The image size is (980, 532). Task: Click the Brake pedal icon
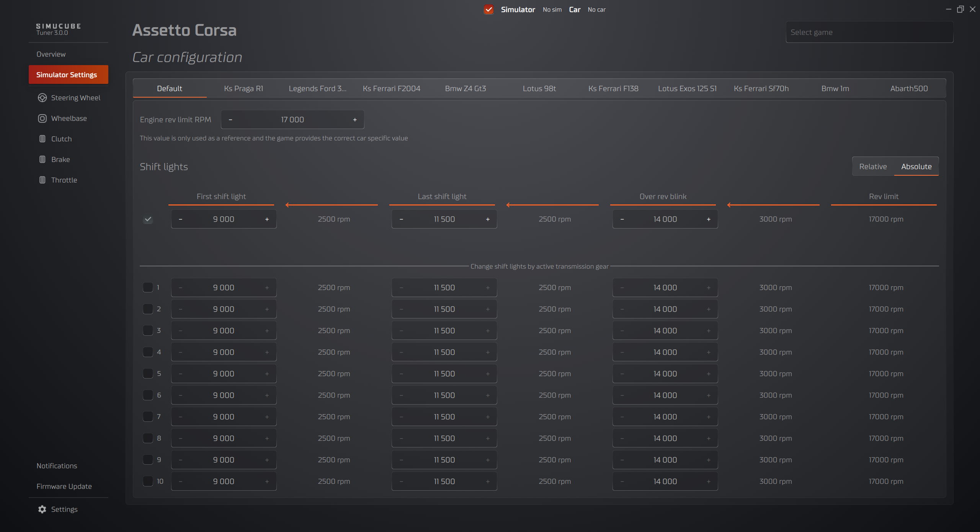tap(42, 159)
